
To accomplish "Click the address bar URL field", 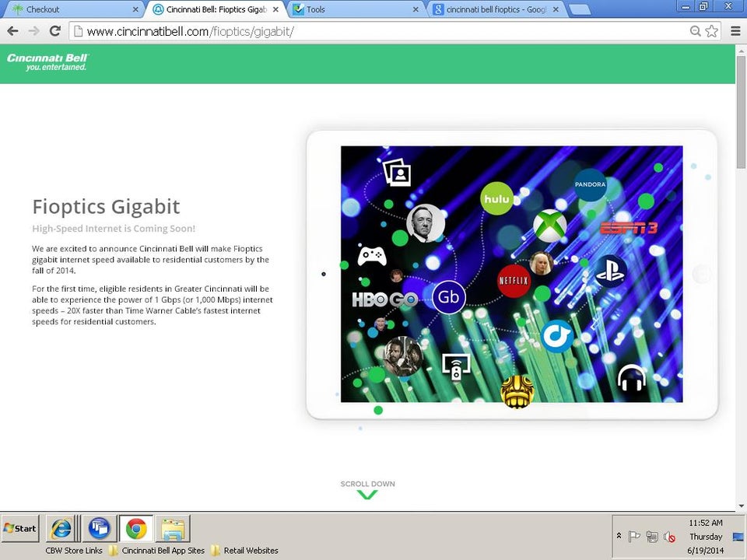I will [381, 31].
